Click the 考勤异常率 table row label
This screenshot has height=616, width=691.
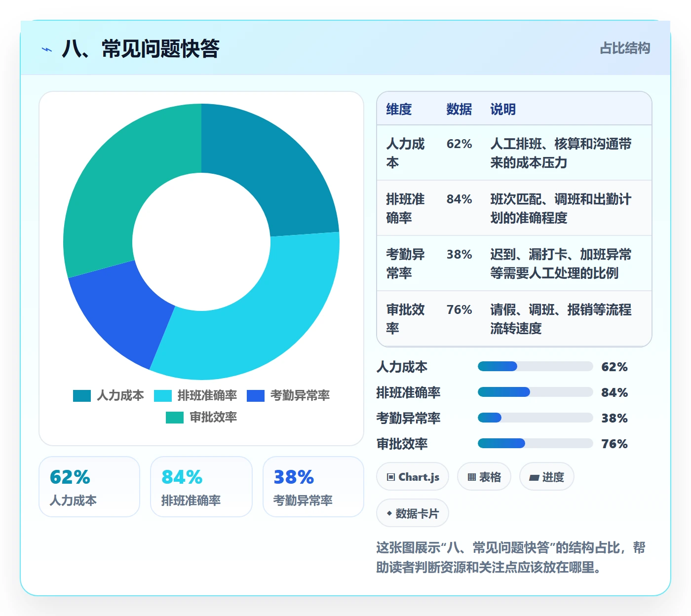tap(405, 264)
